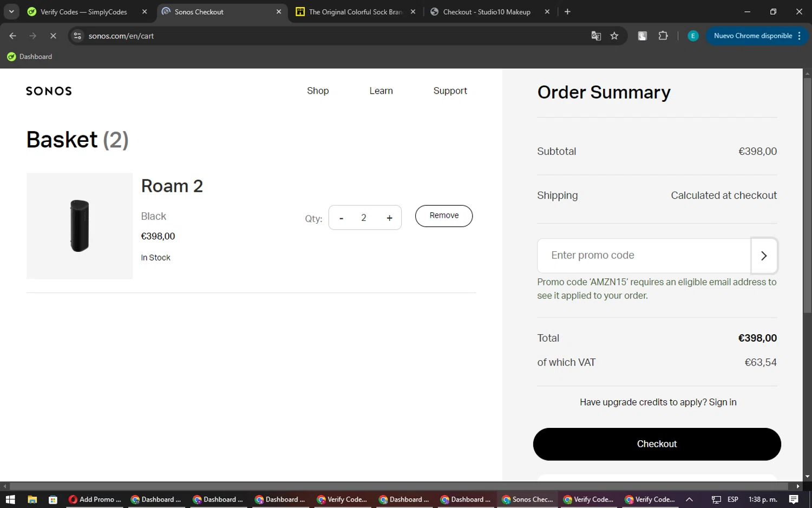Translate this page icon
Viewport: 812px width, 508px height.
[596, 36]
